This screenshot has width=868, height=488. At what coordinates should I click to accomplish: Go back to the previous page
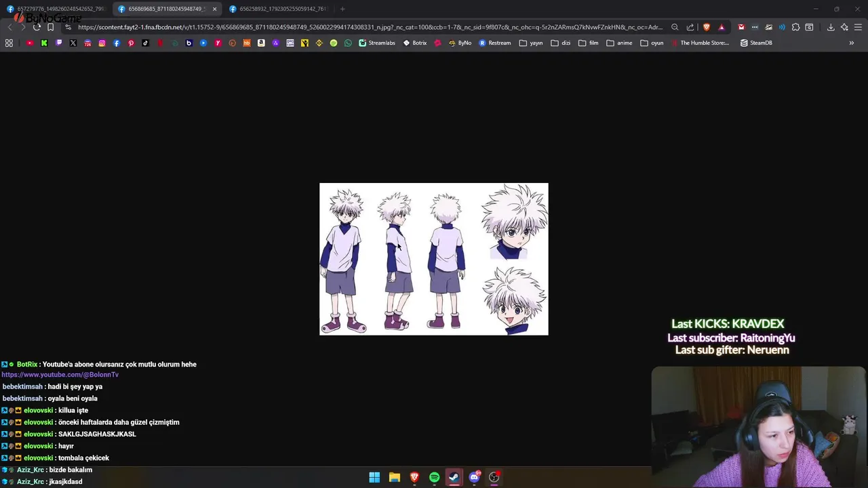pyautogui.click(x=9, y=27)
